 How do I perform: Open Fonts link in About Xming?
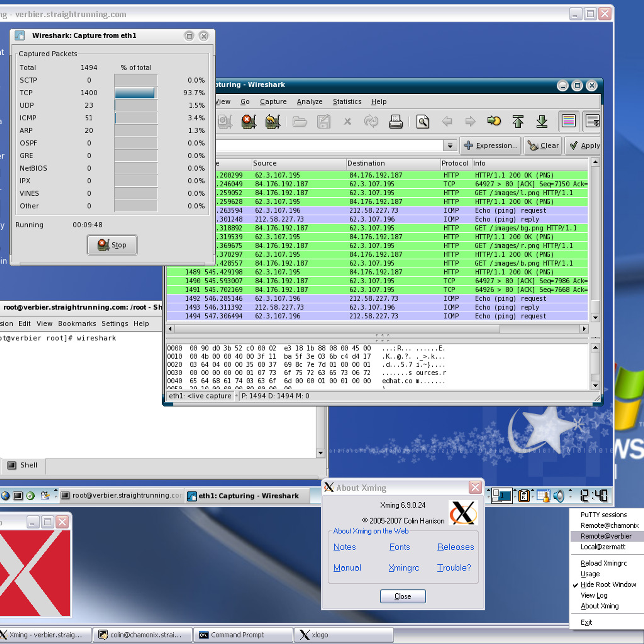coord(399,547)
